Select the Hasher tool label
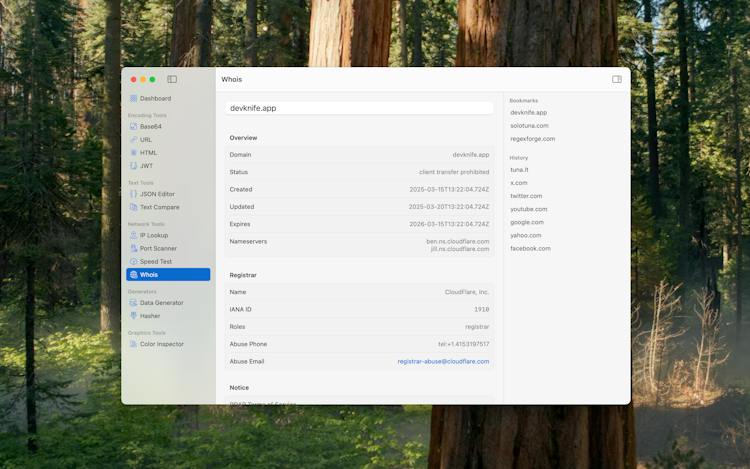Screen dimensions: 750x469 [150, 316]
